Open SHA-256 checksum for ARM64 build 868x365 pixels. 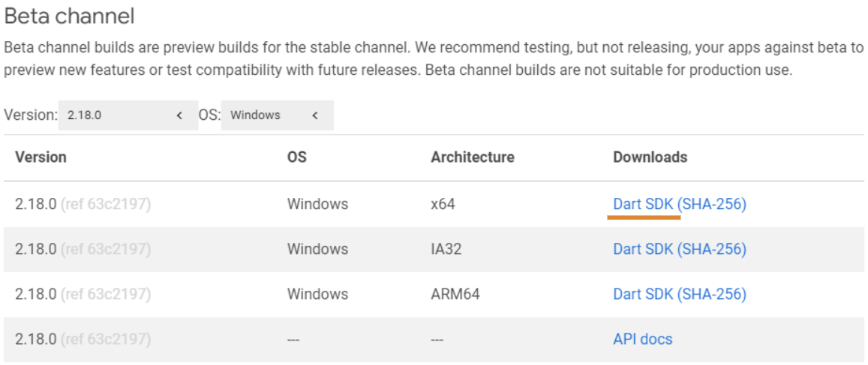pos(710,295)
